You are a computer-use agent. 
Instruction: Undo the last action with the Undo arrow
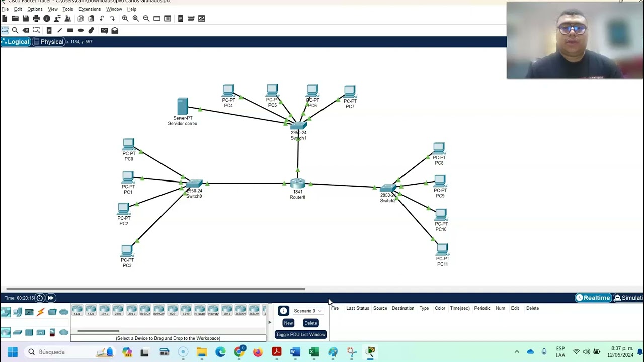click(102, 19)
